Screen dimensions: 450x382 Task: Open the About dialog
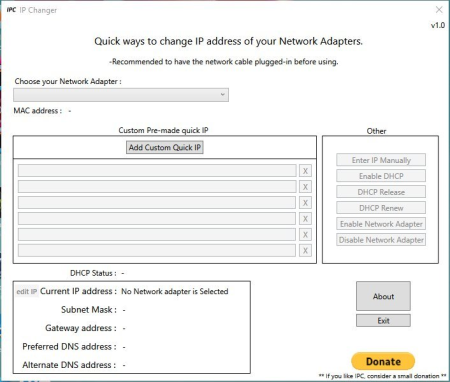point(383,296)
